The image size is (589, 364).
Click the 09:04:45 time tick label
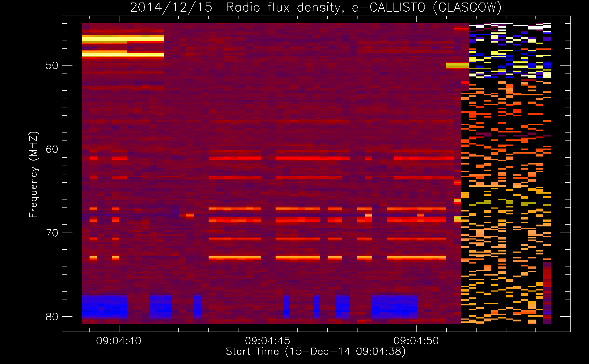(268, 341)
